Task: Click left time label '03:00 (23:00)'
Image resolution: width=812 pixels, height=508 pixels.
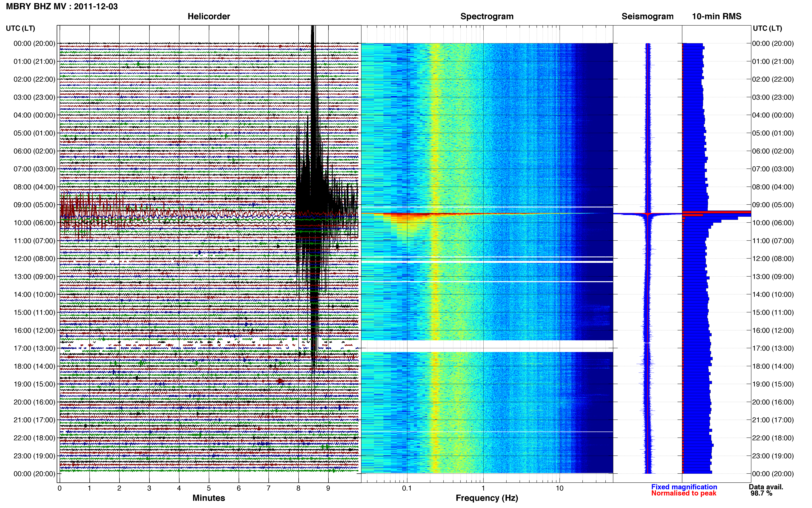Action: tap(34, 97)
